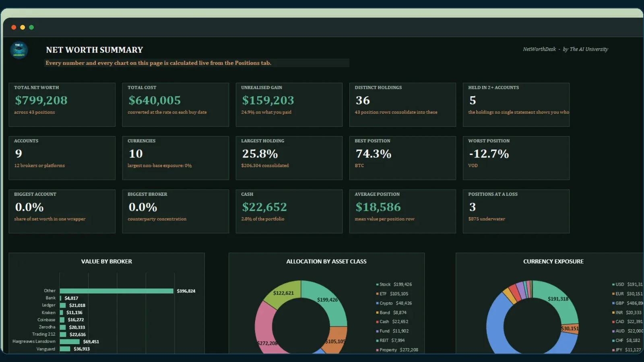Select the Vanguard bar in broker chart
This screenshot has height=362, width=644.
pos(65,349)
